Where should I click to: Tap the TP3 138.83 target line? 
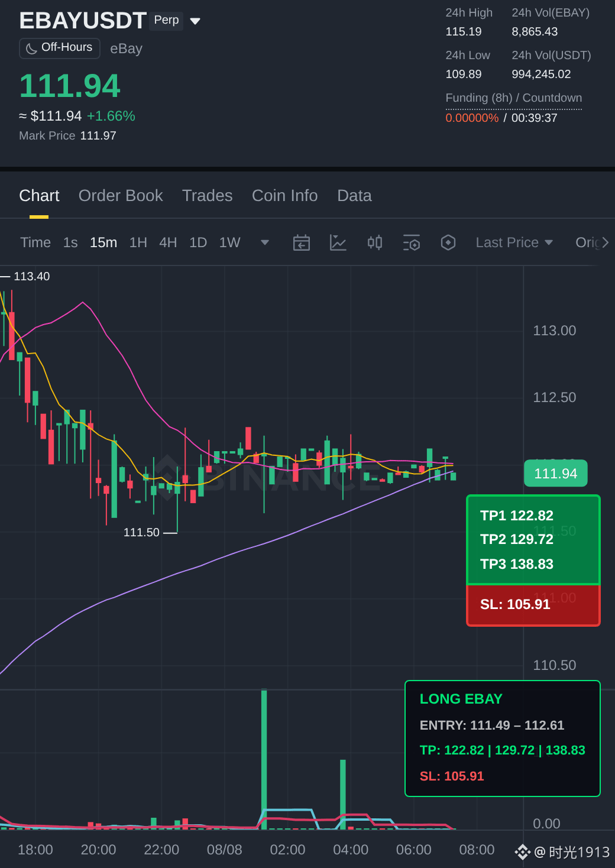click(517, 564)
